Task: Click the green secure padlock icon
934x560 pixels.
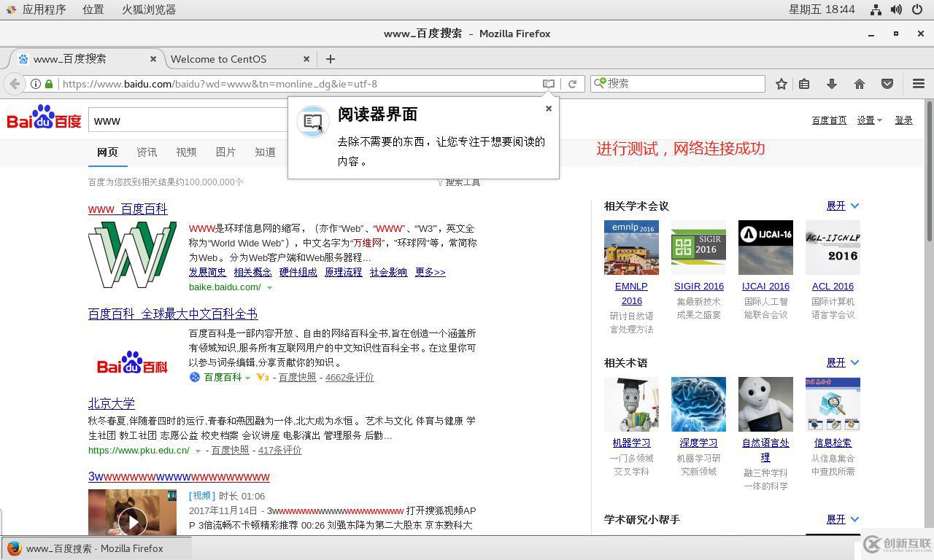Action: (49, 84)
